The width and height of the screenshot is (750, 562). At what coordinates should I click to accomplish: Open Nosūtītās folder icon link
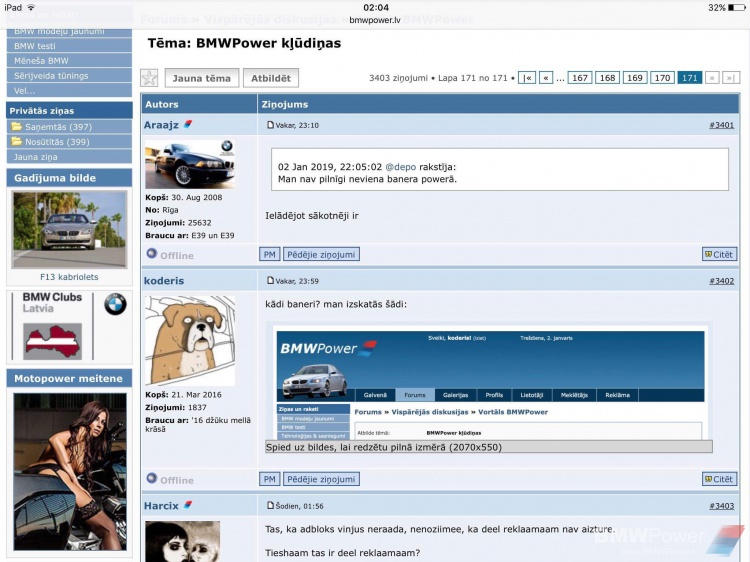[17, 142]
